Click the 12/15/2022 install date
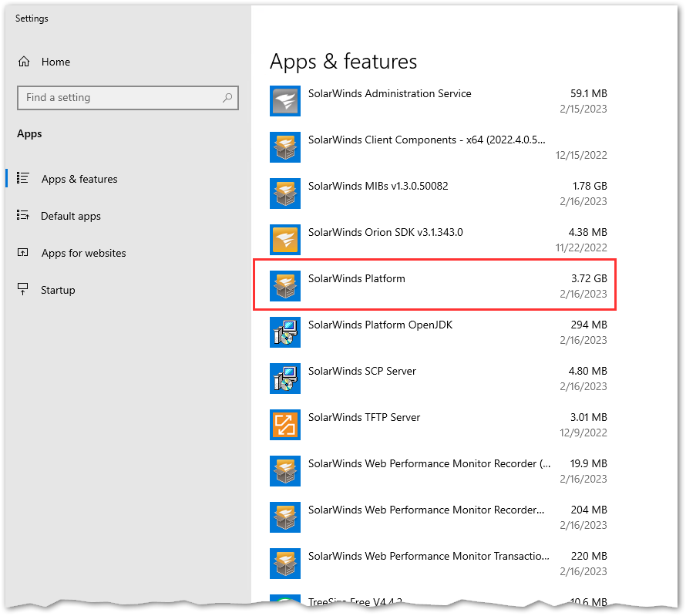This screenshot has height=616, width=686. click(581, 155)
